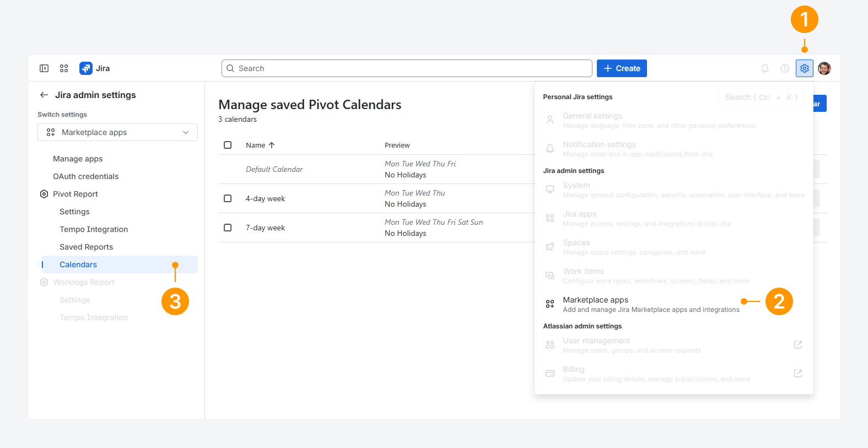Open Tempo Integration under Pivot Report
The width and height of the screenshot is (868, 448).
[94, 229]
